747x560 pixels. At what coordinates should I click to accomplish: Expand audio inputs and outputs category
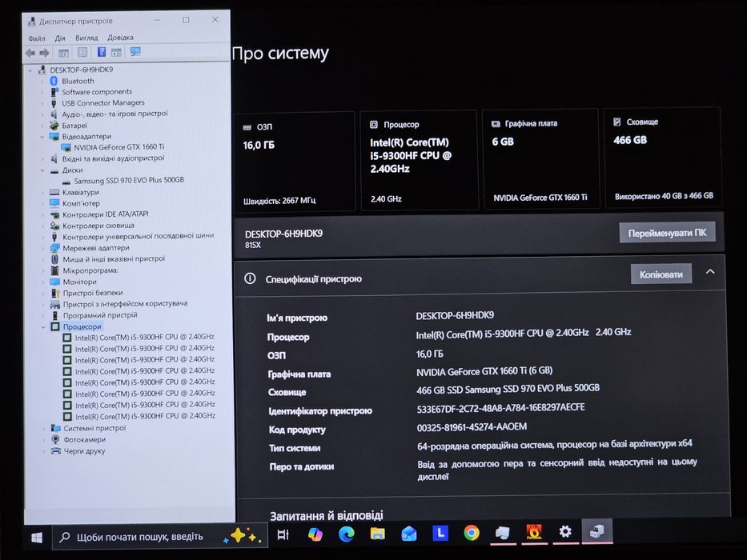[x=42, y=159]
